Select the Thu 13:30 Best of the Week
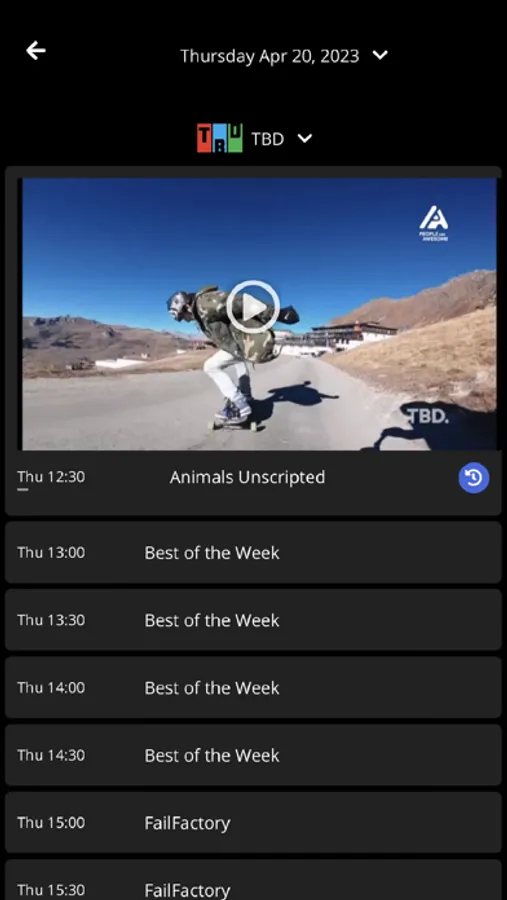The width and height of the screenshot is (507, 900). tap(253, 620)
